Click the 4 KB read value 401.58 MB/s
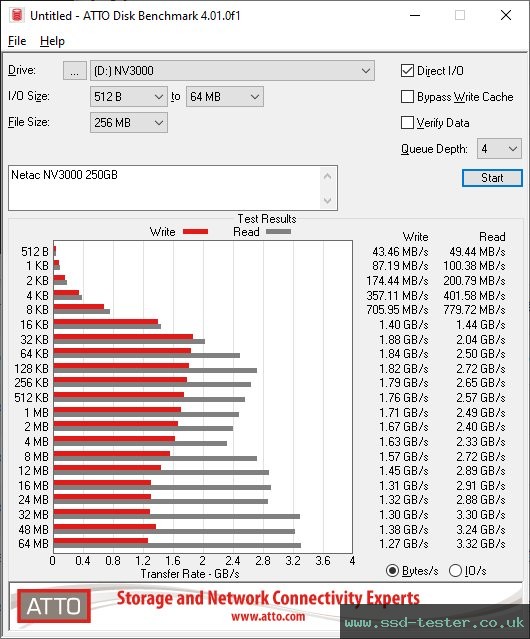 click(x=474, y=295)
